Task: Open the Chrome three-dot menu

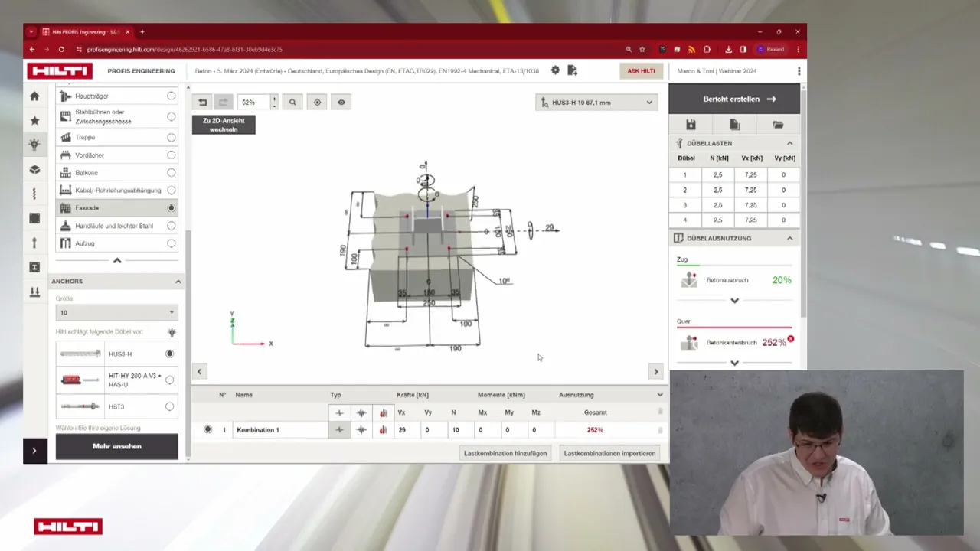Action: (x=798, y=49)
